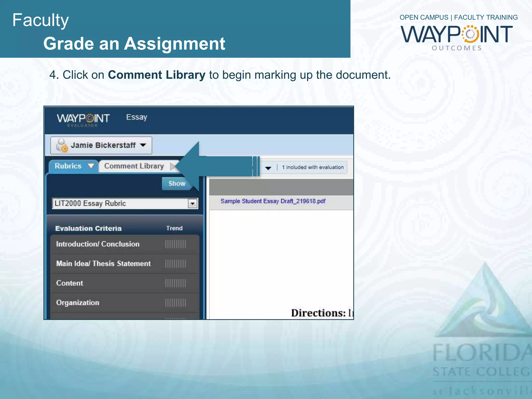Select the Organization criterion row
The image size is (532, 399).
[x=125, y=303]
